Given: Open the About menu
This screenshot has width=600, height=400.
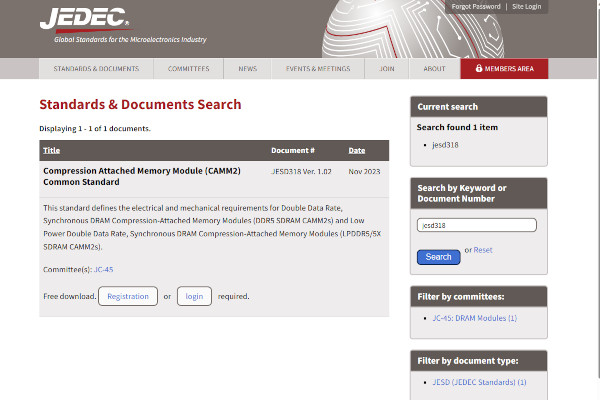Looking at the screenshot, I should click(434, 69).
